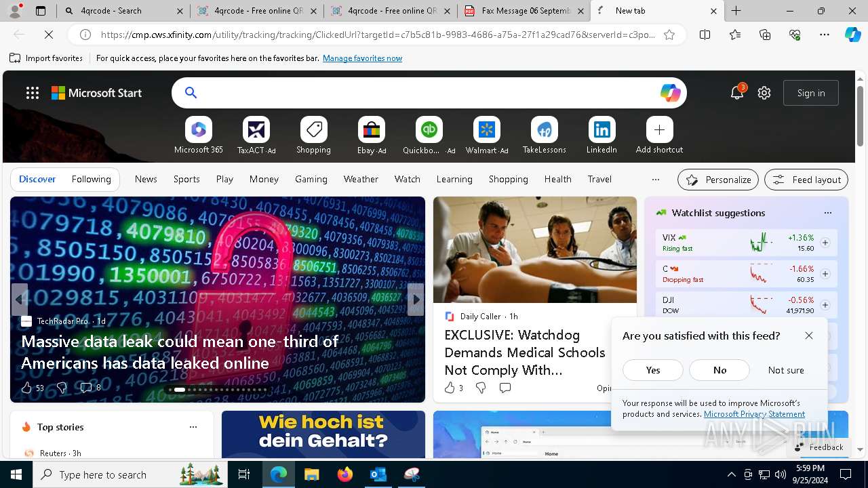Answer Yes to feed satisfaction

(x=653, y=370)
